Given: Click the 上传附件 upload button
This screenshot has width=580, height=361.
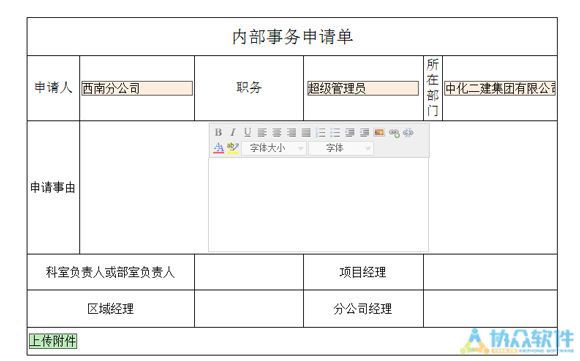Looking at the screenshot, I should click(x=53, y=341).
